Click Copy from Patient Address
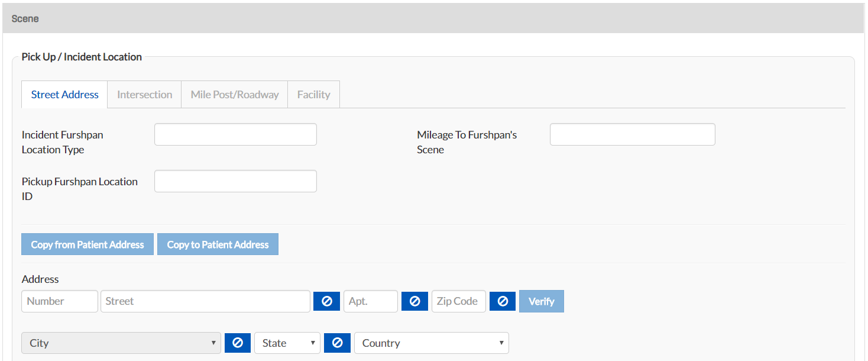 point(87,244)
